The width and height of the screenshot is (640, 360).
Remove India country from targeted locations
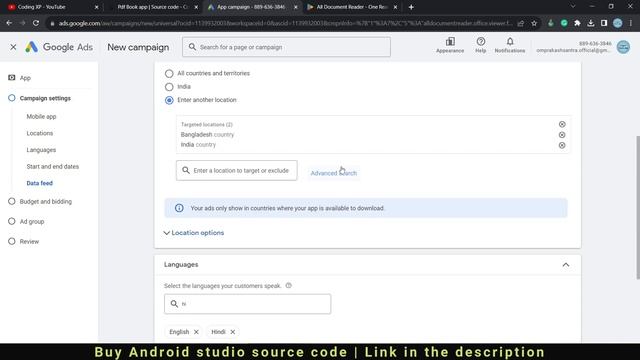[562, 145]
